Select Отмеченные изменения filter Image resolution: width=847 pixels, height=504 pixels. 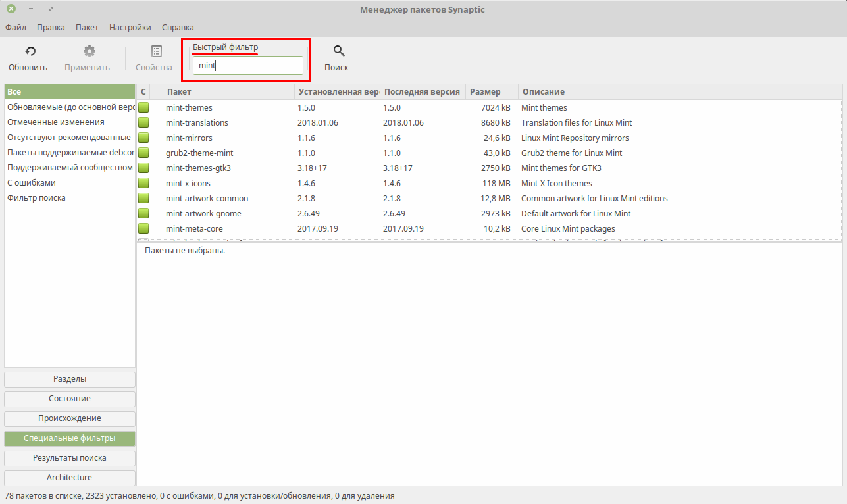[69, 122]
